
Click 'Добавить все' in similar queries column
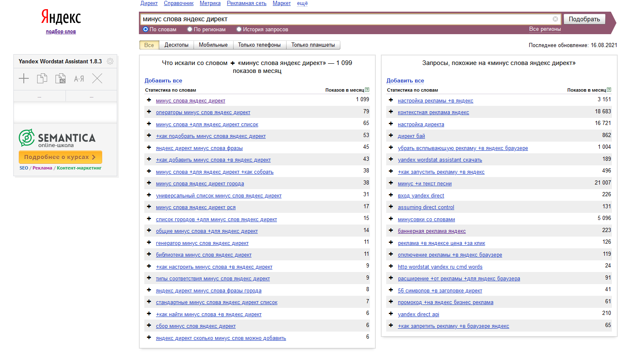pos(405,81)
